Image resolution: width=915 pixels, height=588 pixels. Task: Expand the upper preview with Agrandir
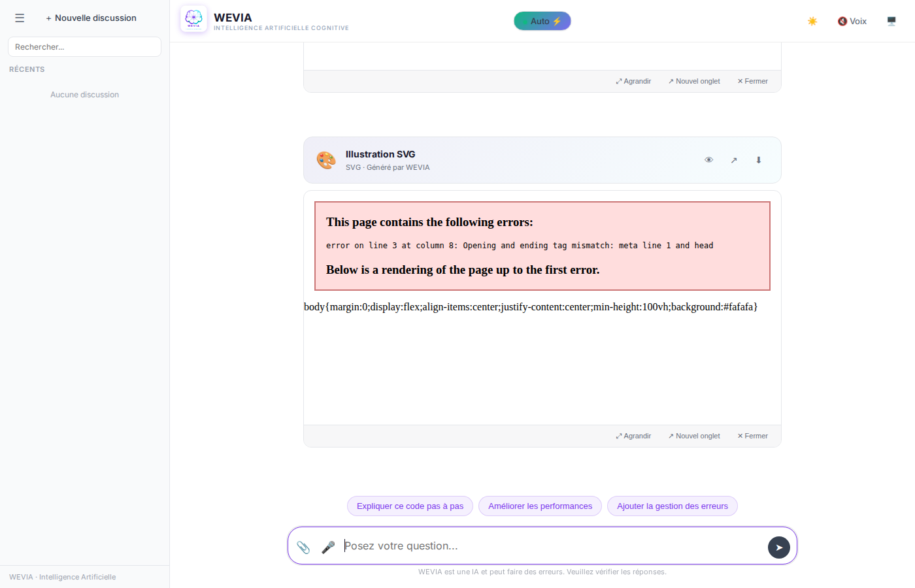[x=633, y=81]
